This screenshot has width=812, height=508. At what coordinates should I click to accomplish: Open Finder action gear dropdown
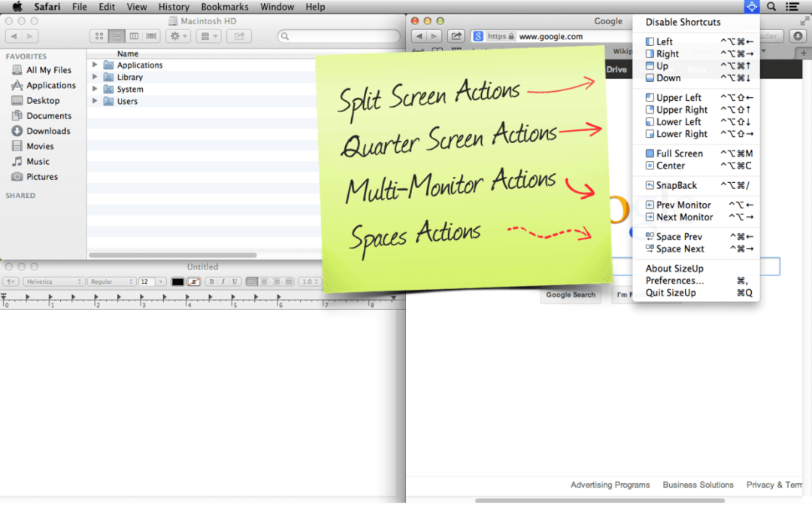coord(178,36)
